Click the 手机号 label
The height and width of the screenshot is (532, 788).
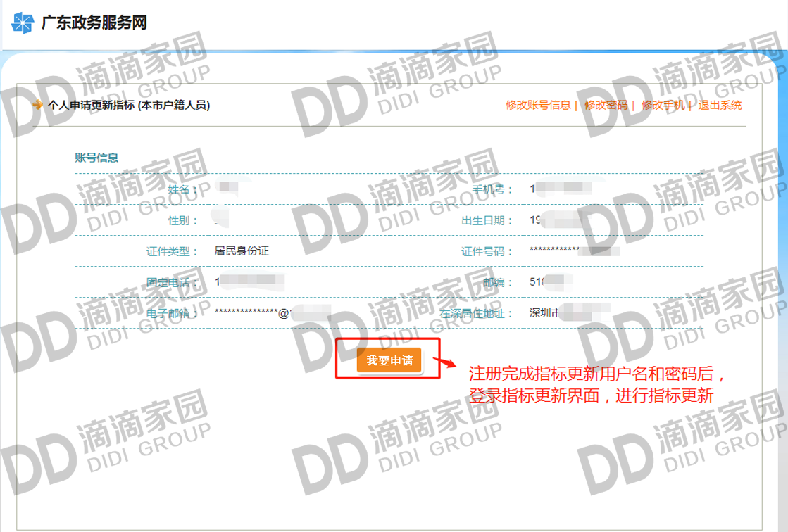click(x=492, y=189)
